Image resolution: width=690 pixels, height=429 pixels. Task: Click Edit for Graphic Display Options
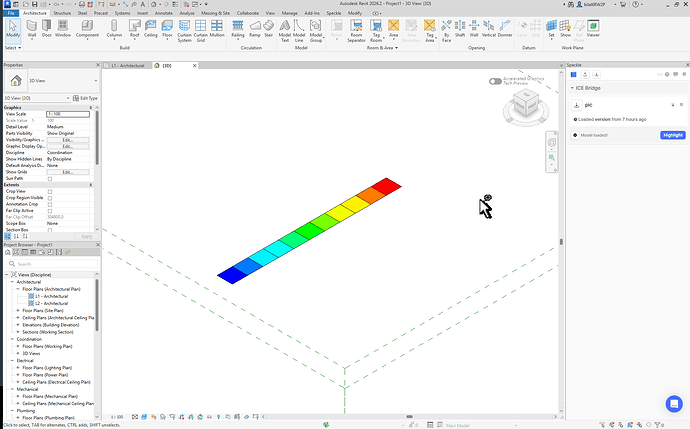click(x=68, y=146)
